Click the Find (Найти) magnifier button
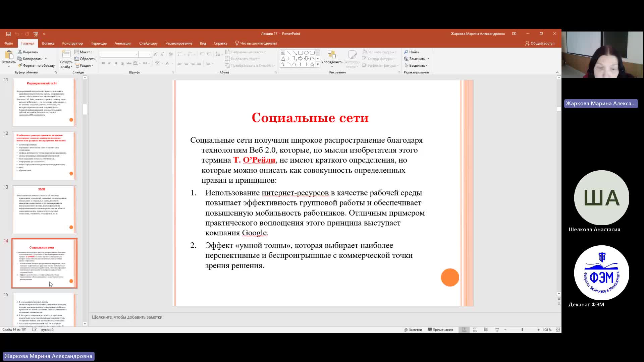 click(412, 52)
